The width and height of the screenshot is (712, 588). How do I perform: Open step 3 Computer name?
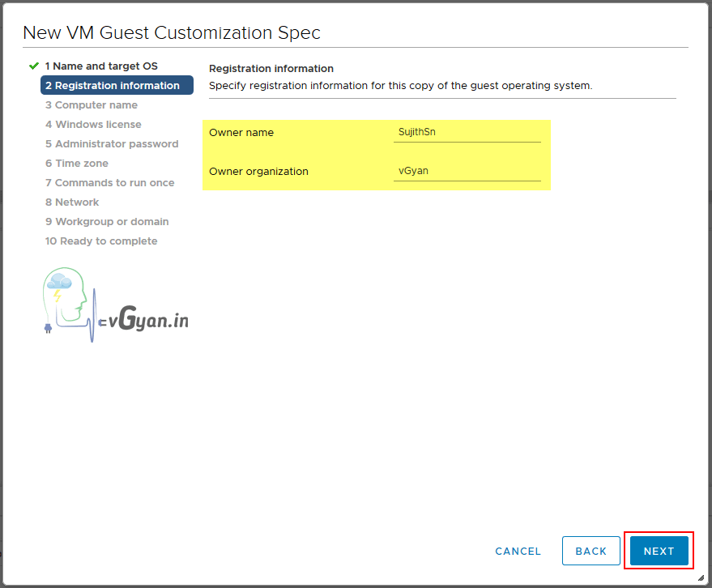tap(92, 104)
